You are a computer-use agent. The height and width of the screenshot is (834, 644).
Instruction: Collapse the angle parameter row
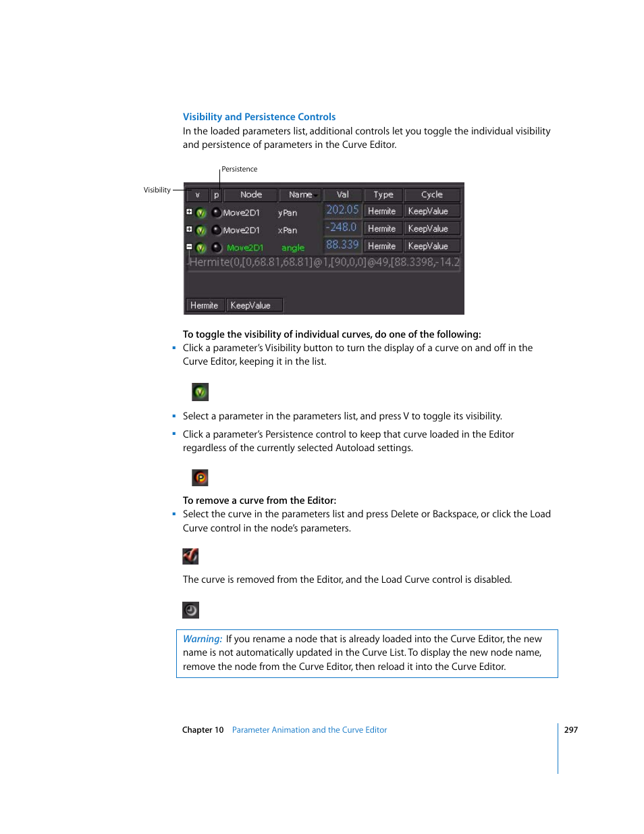click(x=190, y=246)
